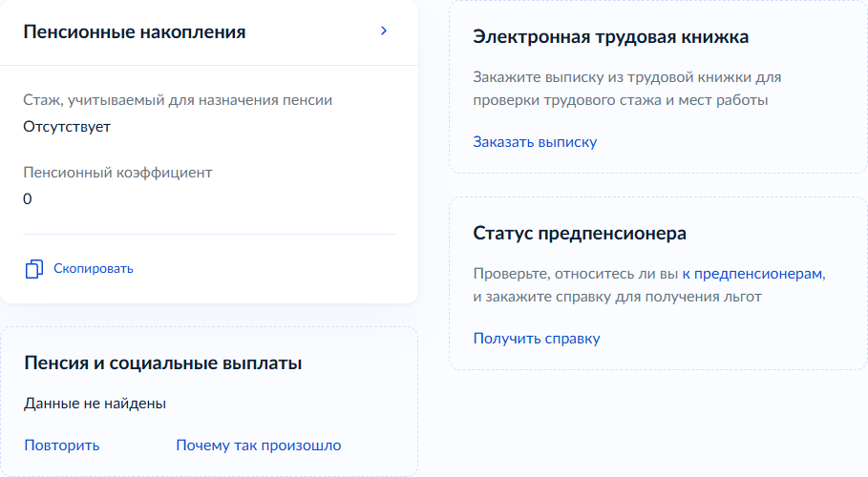Select the Отсутствует value under Стаж
868x477 pixels.
[67, 127]
